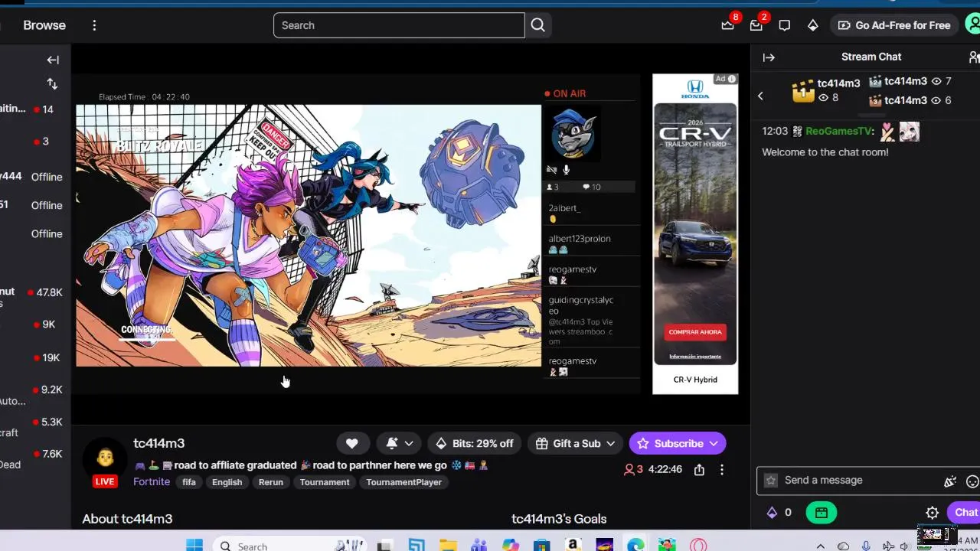This screenshot has width=980, height=551.
Task: Select the TournamentPlayer tag
Action: pyautogui.click(x=403, y=482)
